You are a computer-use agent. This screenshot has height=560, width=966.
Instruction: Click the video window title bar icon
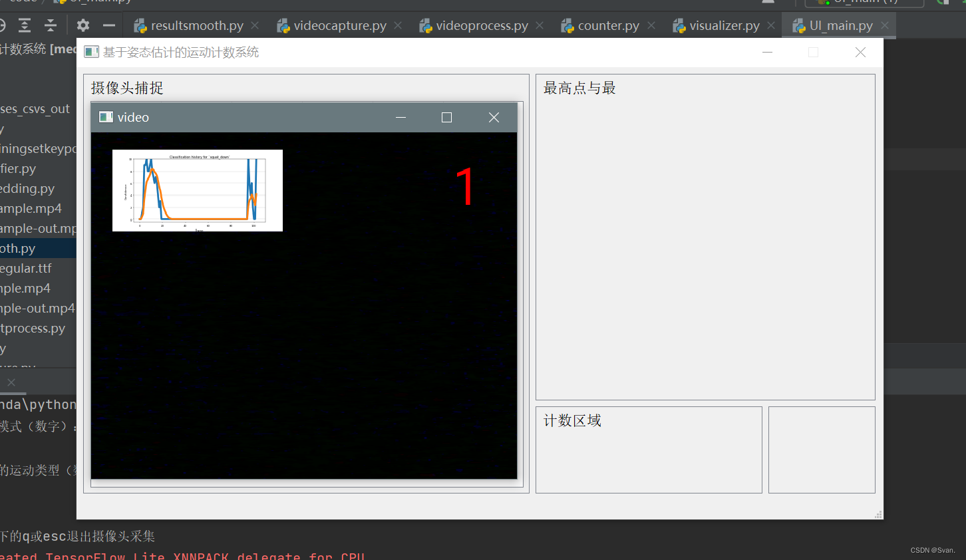[x=106, y=117]
